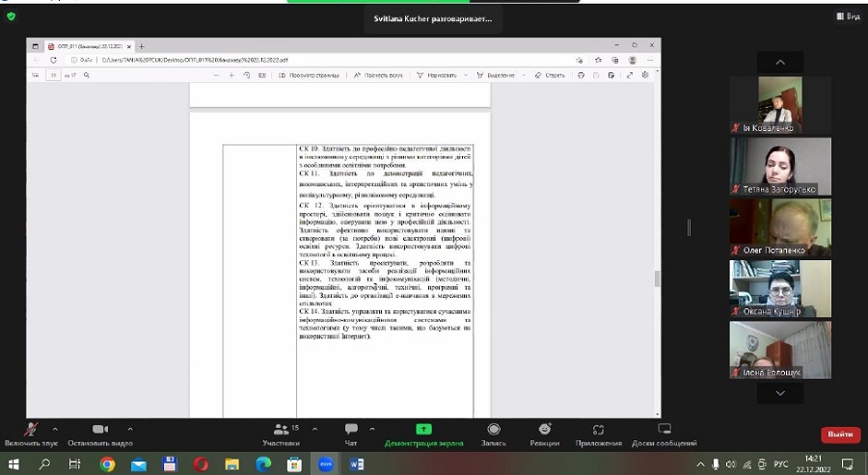The height and width of the screenshot is (475, 868).
Task: Expand video options arrow next to camera
Action: (x=130, y=428)
